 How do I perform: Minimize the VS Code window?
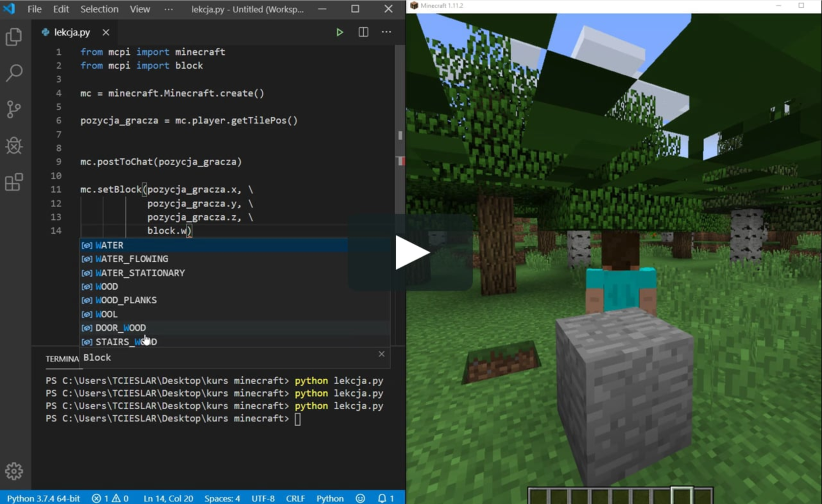(322, 9)
